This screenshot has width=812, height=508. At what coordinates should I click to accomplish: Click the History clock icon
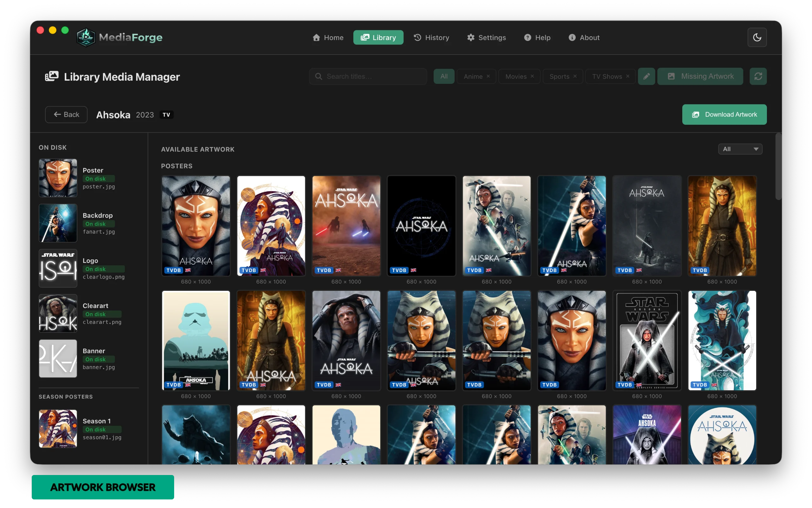[417, 38]
